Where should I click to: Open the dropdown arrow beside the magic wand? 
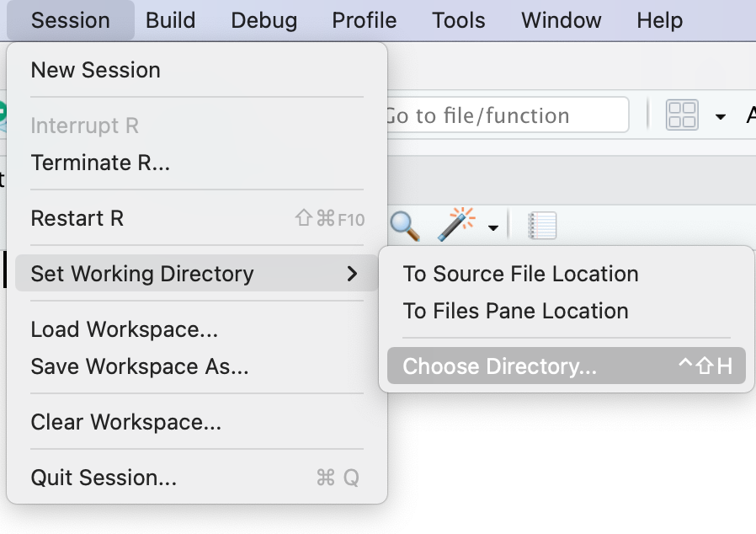click(x=492, y=227)
